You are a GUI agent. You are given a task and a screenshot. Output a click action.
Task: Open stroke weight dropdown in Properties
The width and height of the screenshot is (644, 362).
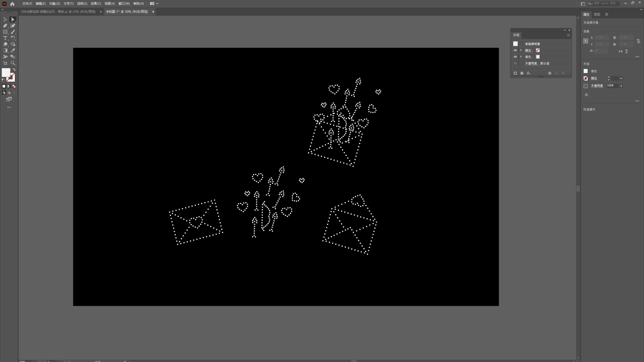click(x=621, y=78)
